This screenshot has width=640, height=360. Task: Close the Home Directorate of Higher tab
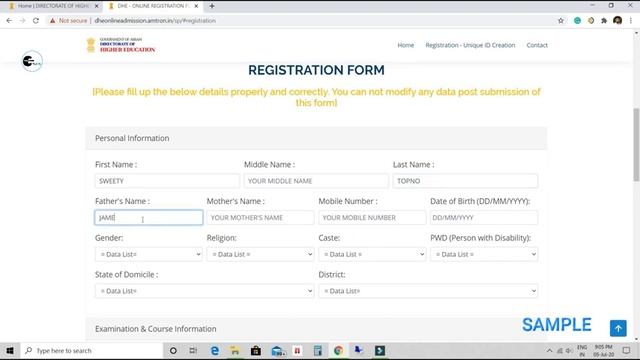pos(97,6)
